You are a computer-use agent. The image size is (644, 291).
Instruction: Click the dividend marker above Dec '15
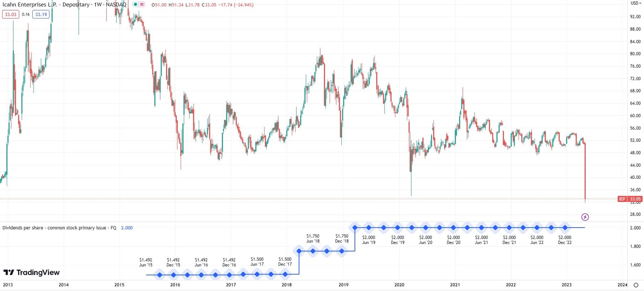(x=173, y=275)
